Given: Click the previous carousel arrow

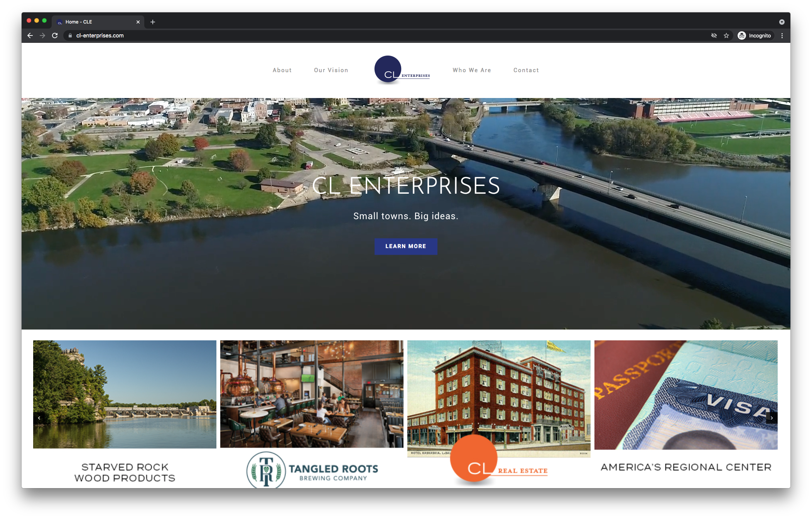Looking at the screenshot, I should click(39, 418).
